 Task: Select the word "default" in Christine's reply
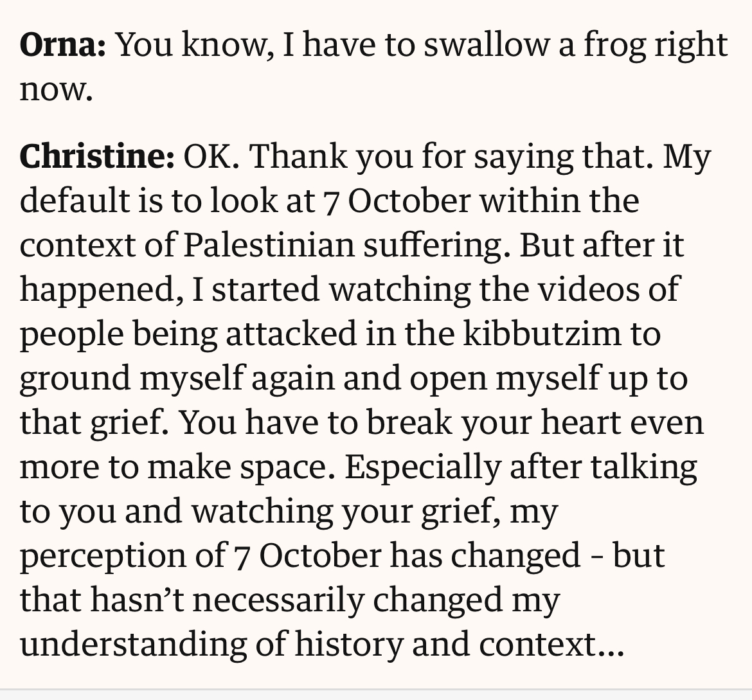pos(75,201)
